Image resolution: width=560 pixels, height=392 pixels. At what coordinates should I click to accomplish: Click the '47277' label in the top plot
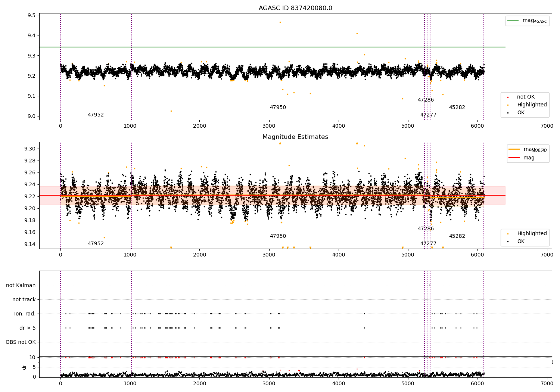tap(428, 115)
